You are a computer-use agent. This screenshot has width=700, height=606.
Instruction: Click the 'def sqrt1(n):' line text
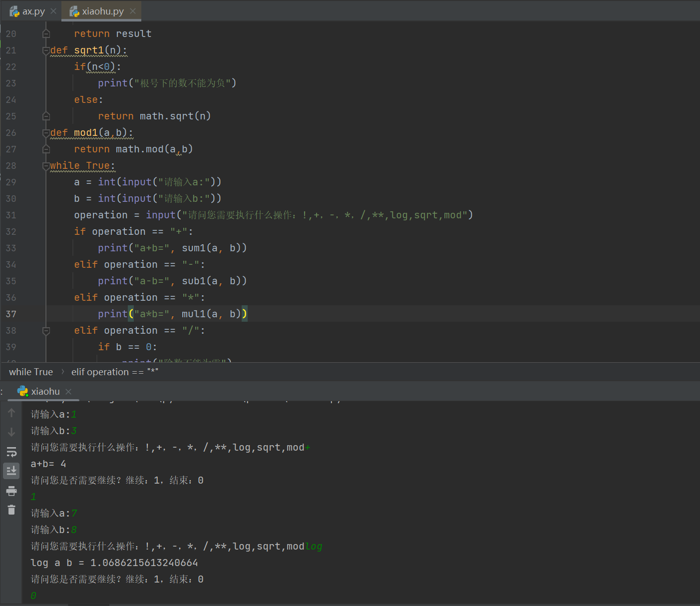pos(89,50)
